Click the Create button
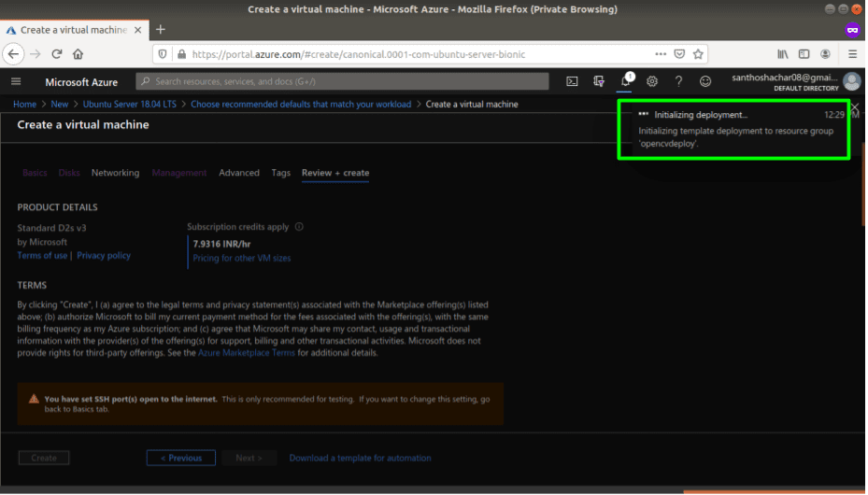This screenshot has width=868, height=495. 44,458
